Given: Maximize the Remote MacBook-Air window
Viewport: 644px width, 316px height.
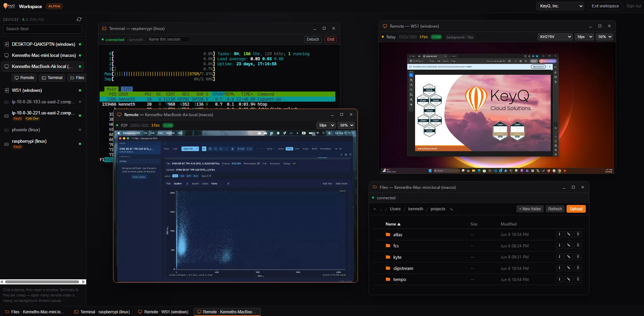Looking at the screenshot, I should coord(342,114).
